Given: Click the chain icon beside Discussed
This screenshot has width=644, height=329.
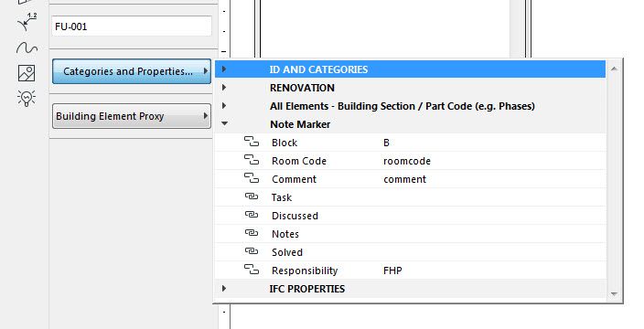Looking at the screenshot, I should (252, 215).
